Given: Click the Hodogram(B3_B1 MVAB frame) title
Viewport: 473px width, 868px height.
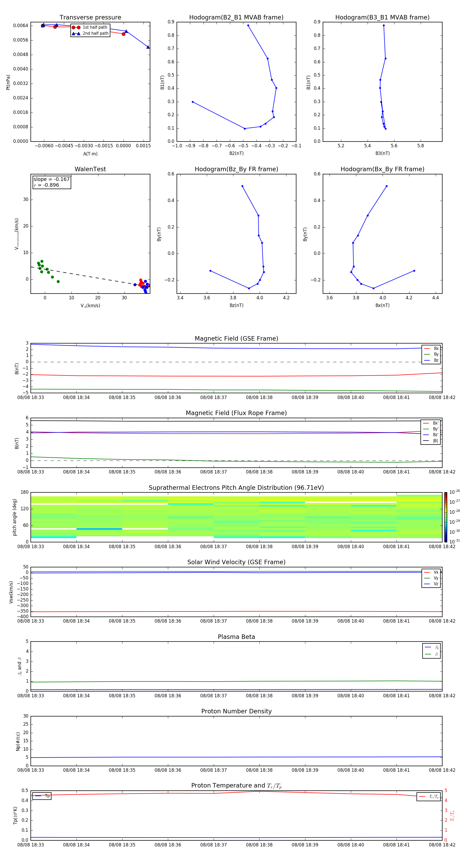Looking at the screenshot, I should [382, 18].
